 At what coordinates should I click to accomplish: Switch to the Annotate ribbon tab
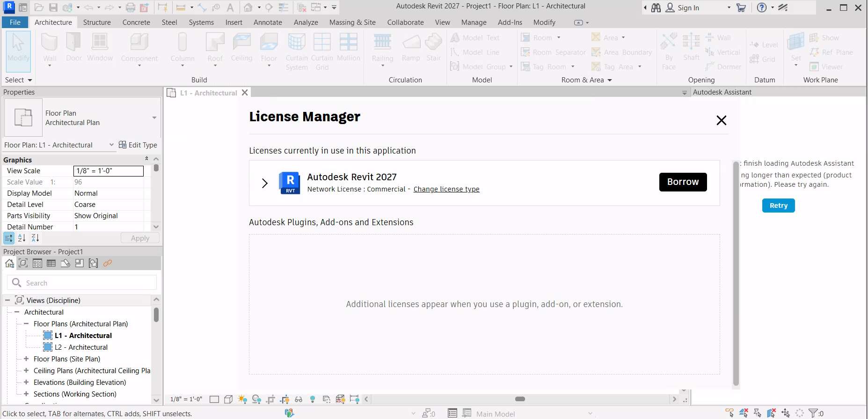[268, 22]
